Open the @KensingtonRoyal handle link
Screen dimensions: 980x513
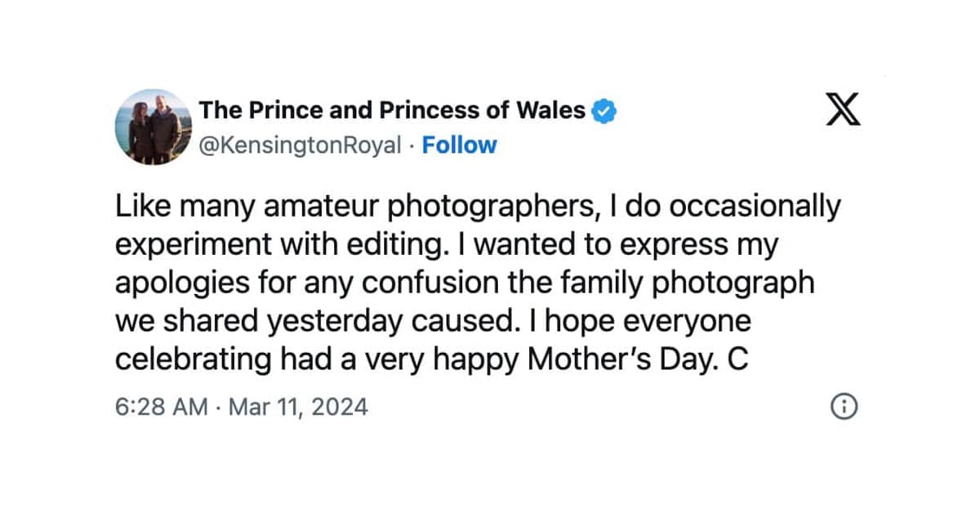[x=301, y=145]
